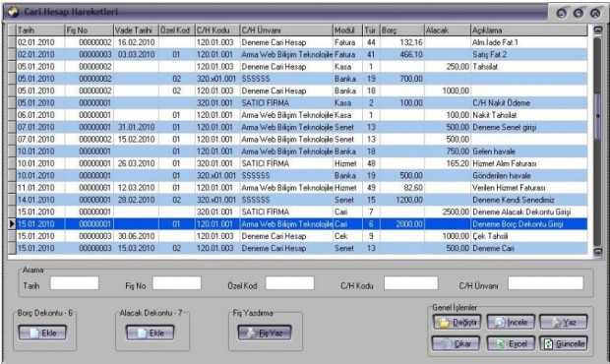Viewport: 610px width, 364px height.
Task: Sort by the Tür column header
Action: [371, 30]
